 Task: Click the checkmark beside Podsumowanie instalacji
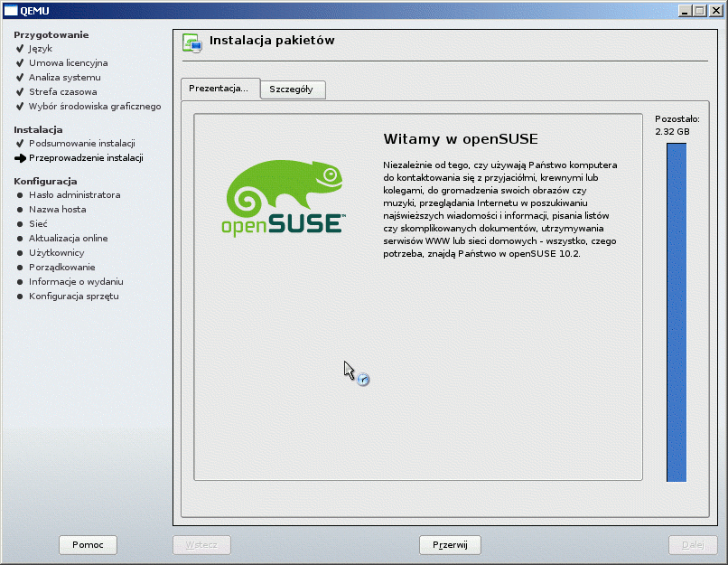[19, 144]
